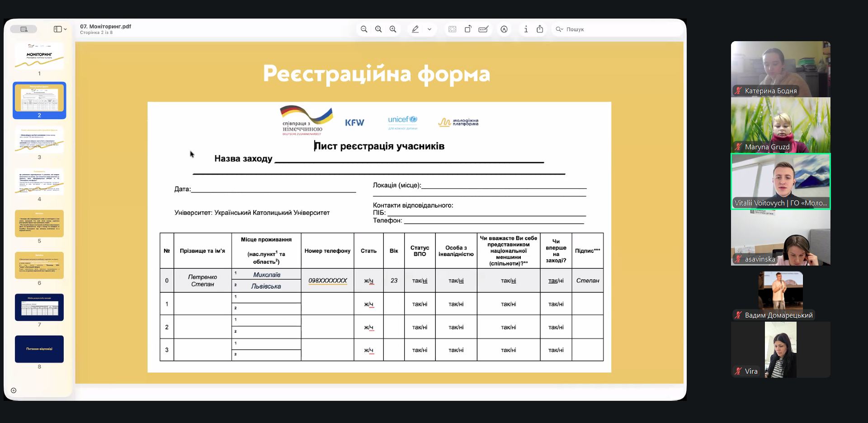Select the highlight pen tool
The height and width of the screenshot is (423, 868).
click(x=415, y=29)
